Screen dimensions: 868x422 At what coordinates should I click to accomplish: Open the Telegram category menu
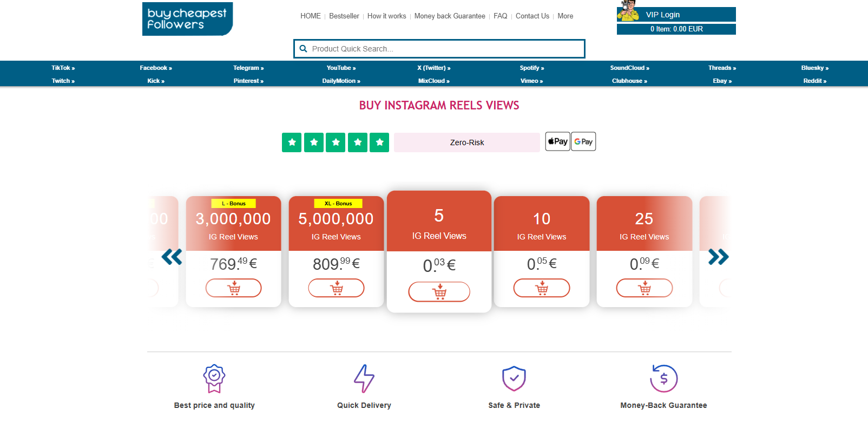[248, 68]
